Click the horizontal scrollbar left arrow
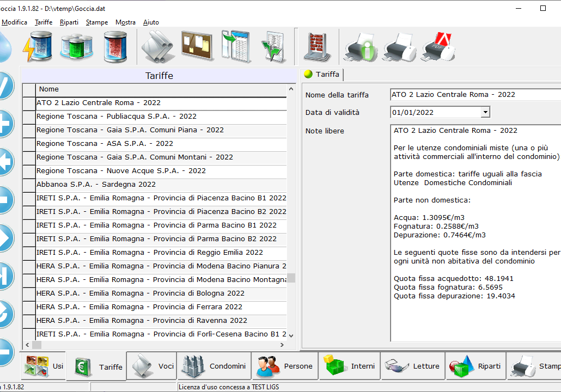Image resolution: width=561 pixels, height=392 pixels. pyautogui.click(x=28, y=345)
